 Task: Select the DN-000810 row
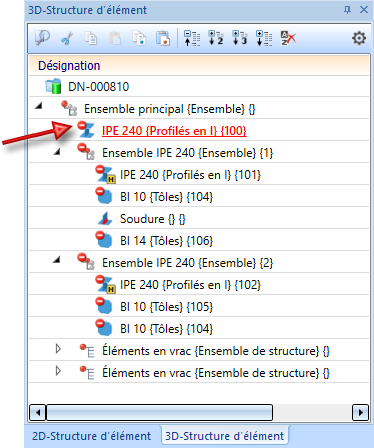[199, 86]
